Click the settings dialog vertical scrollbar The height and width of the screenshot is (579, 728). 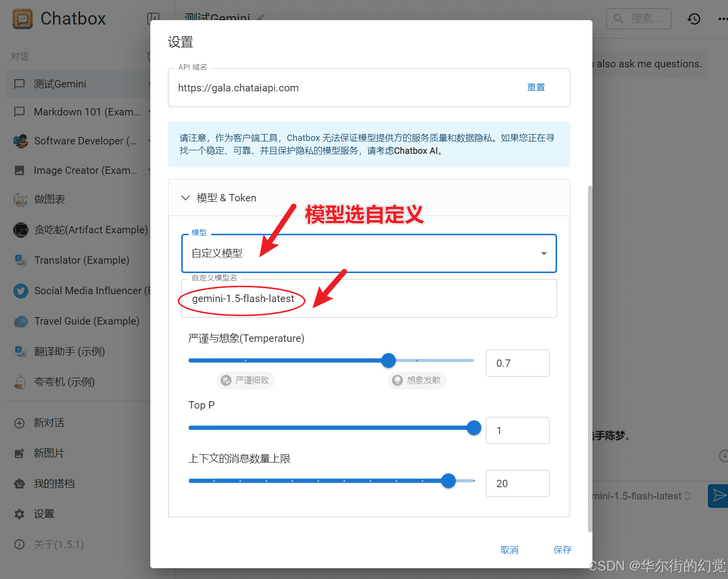point(590,358)
